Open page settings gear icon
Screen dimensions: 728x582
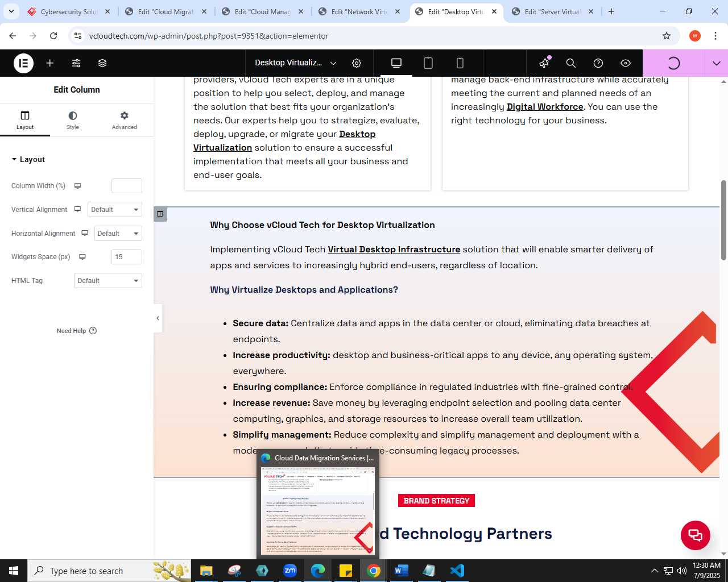click(357, 63)
